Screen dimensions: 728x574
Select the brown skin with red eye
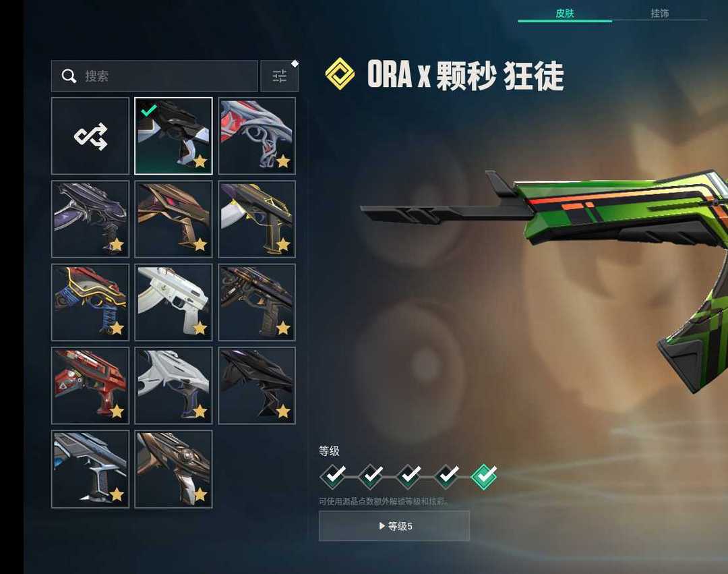173,219
